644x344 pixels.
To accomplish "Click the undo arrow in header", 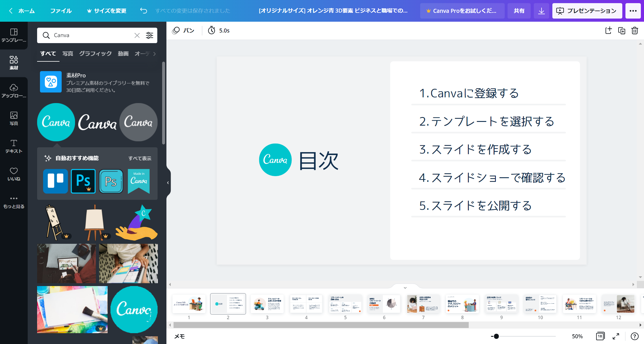I will coord(144,11).
